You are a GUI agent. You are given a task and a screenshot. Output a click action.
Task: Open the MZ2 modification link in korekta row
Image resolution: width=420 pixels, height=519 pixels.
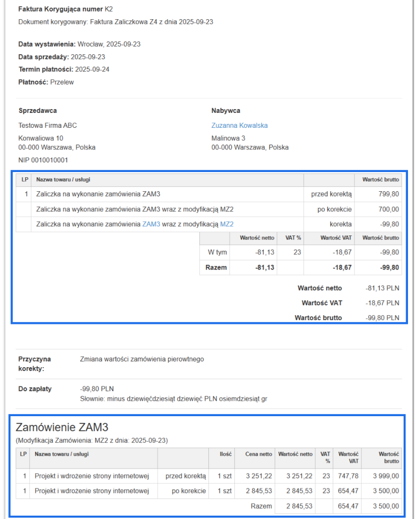click(x=227, y=224)
